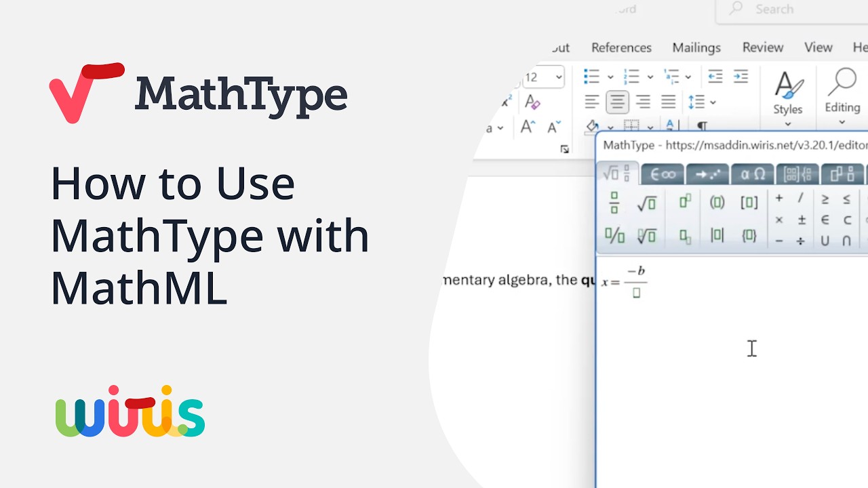
Task: Increase indent in Word ribbon
Action: pos(741,77)
